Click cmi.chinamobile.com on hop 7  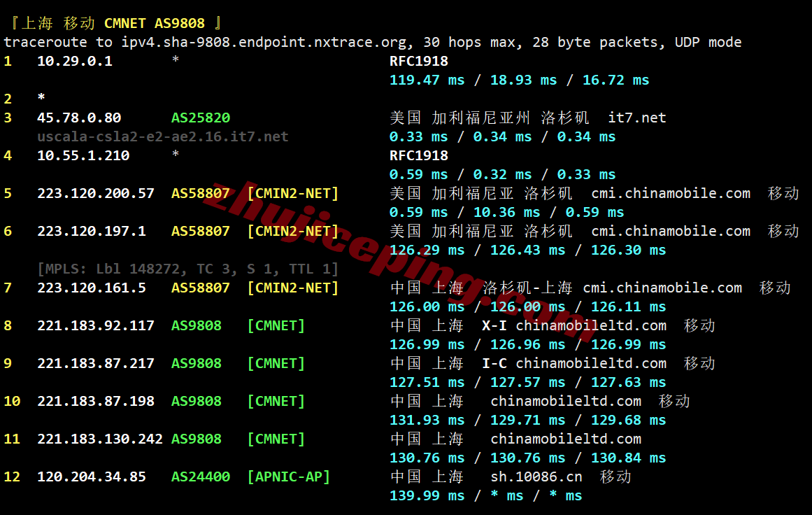pyautogui.click(x=662, y=288)
